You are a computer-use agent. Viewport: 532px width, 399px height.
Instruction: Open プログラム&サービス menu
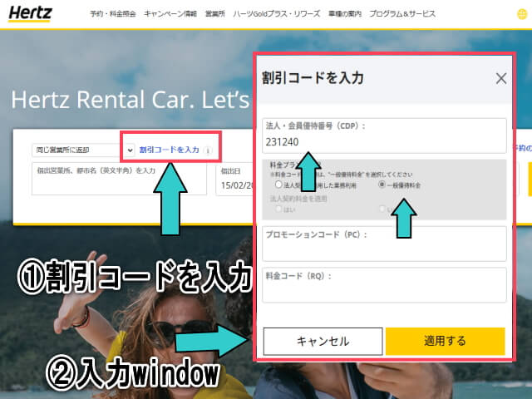coord(402,14)
